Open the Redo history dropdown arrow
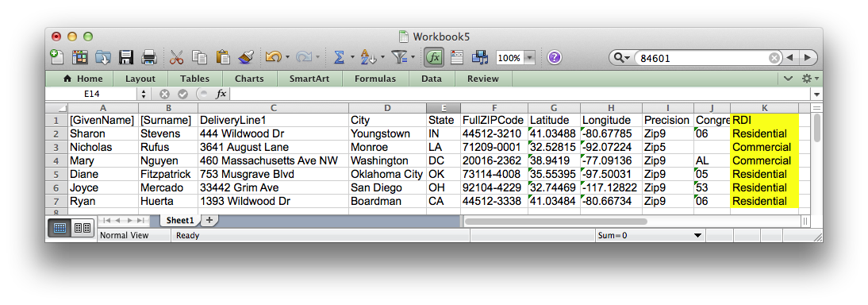Screen dimensions: 868x305 (x=317, y=57)
